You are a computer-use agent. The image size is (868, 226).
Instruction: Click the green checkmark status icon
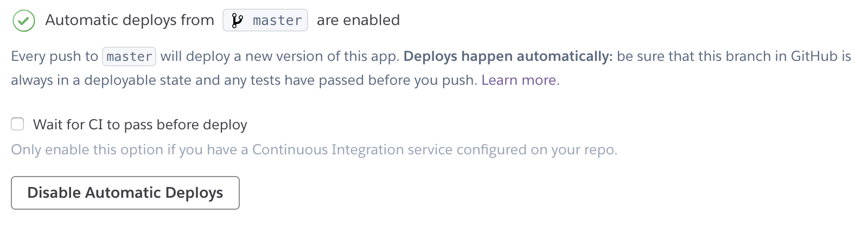point(23,21)
